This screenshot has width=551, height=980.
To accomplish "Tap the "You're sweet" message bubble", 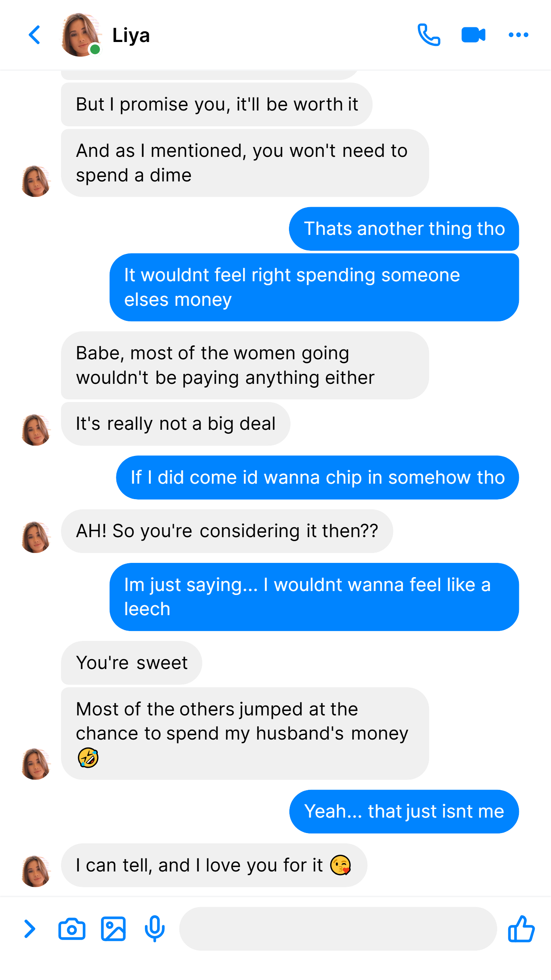I will (131, 663).
